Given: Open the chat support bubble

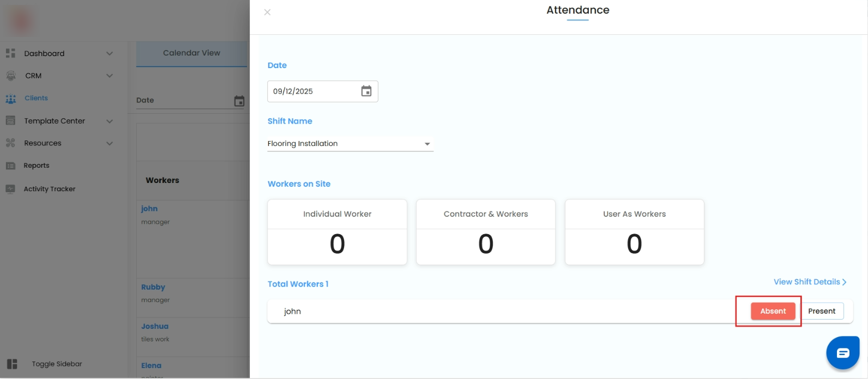Looking at the screenshot, I should click(842, 353).
